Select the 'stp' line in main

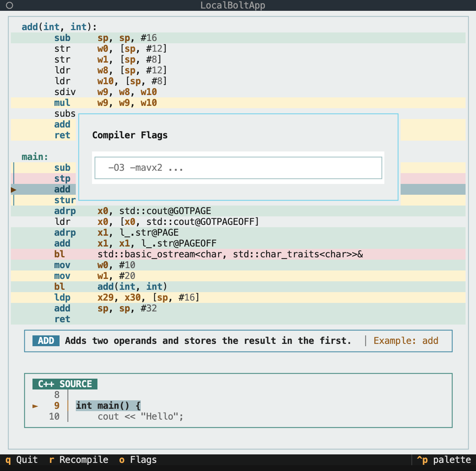click(x=62, y=179)
